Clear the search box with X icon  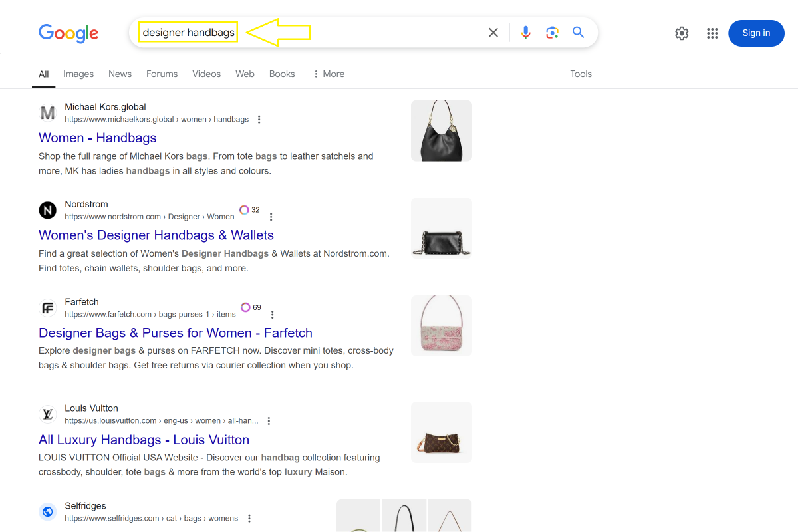(x=493, y=33)
